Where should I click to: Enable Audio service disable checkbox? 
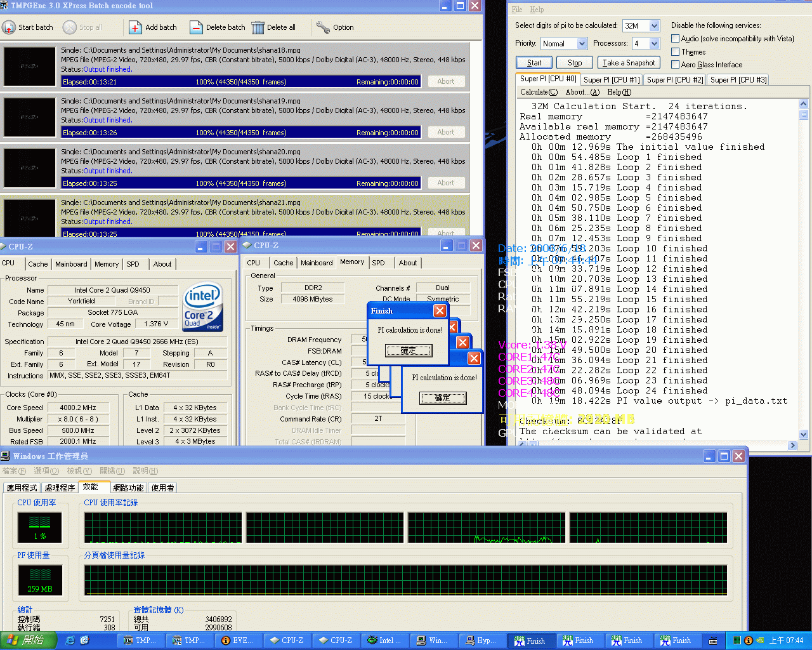click(676, 39)
